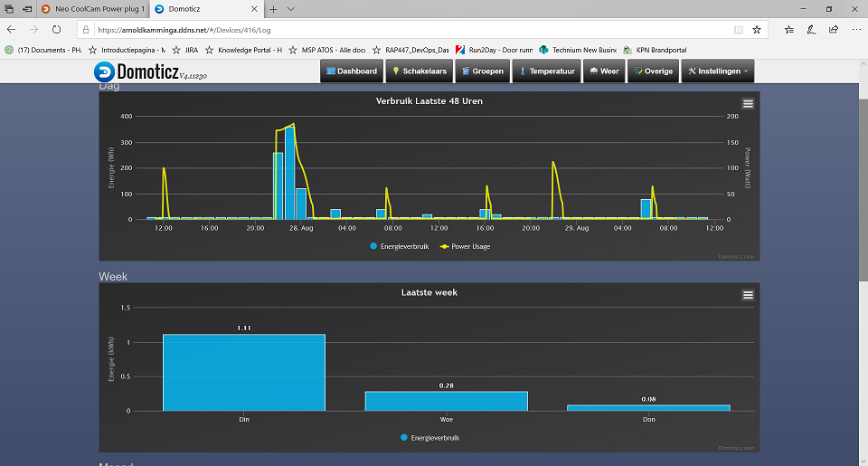Viewport: 868px width, 466px height.
Task: Click the set tabs aside icon
Action: (27, 9)
